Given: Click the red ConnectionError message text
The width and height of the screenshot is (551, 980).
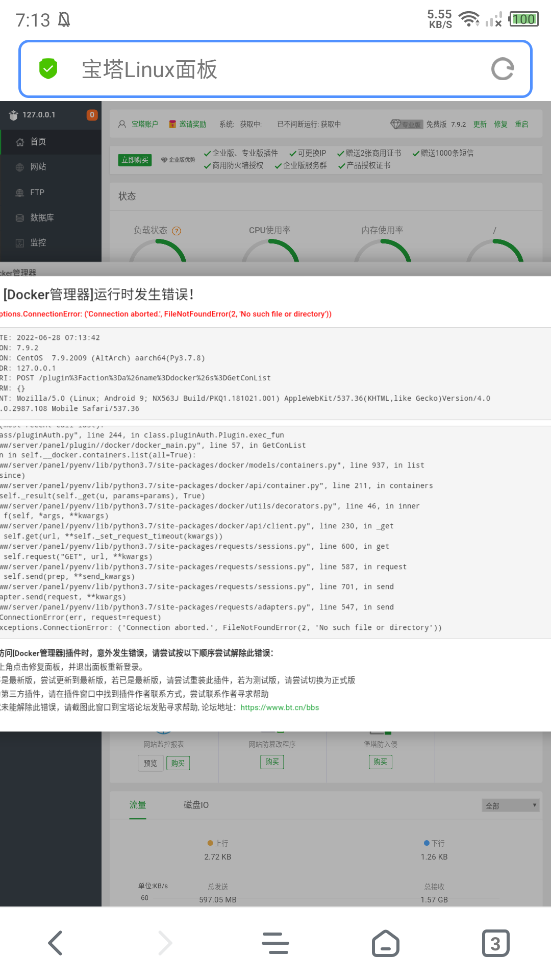Looking at the screenshot, I should [166, 314].
